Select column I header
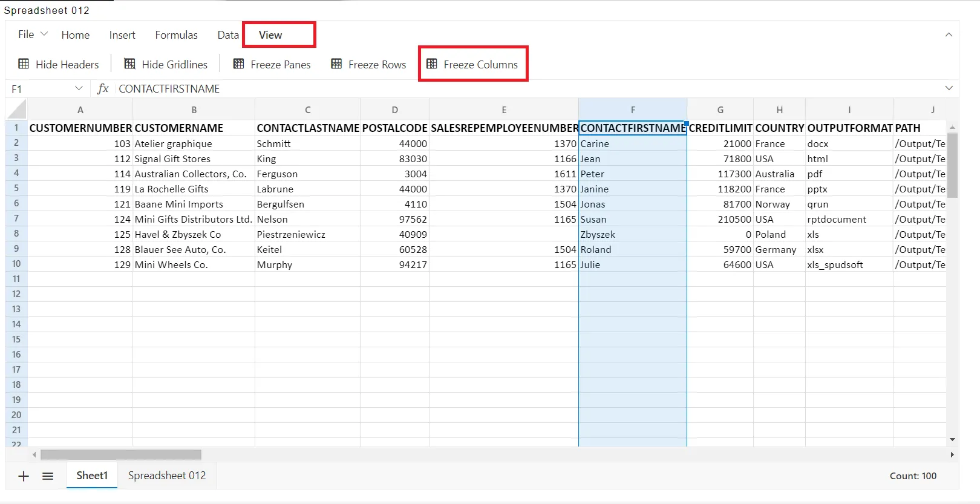The image size is (980, 504). (x=849, y=110)
